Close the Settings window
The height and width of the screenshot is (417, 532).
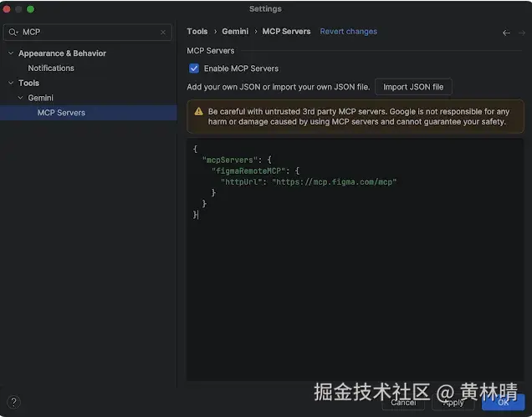pyautogui.click(x=7, y=9)
